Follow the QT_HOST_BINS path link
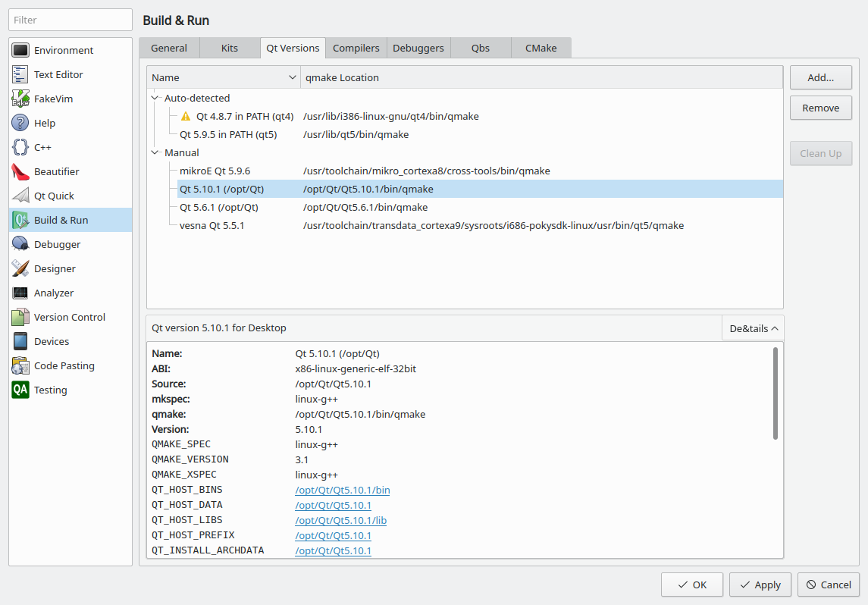This screenshot has height=605, width=868. tap(343, 490)
